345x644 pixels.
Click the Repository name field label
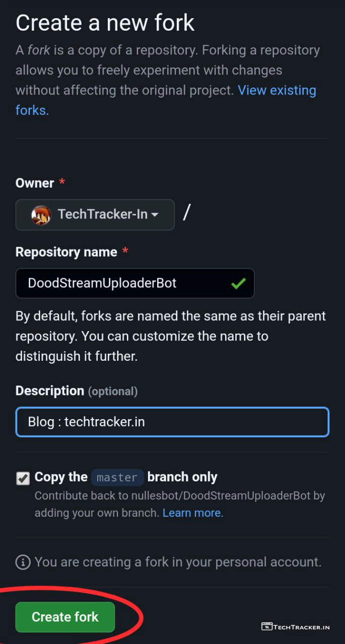(66, 252)
